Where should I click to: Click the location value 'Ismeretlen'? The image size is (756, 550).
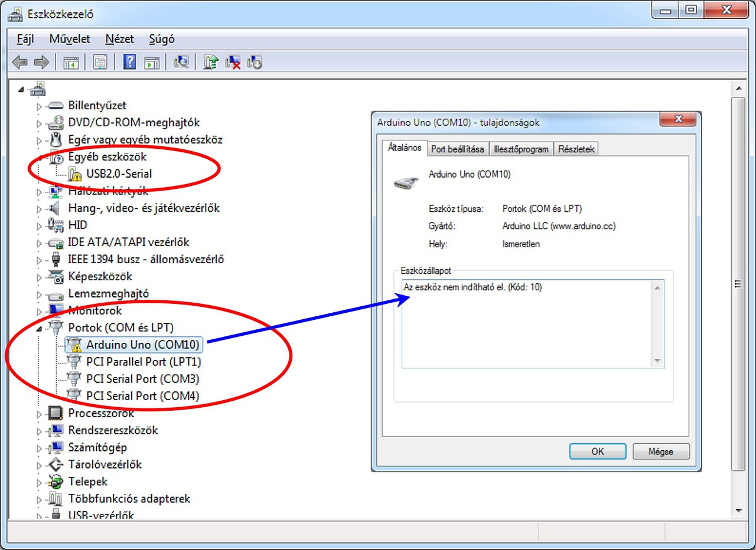[521, 244]
